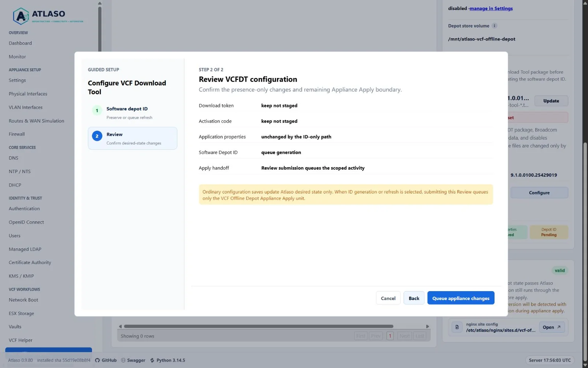Open Managed LDAP page
588x368 pixels.
click(x=25, y=249)
